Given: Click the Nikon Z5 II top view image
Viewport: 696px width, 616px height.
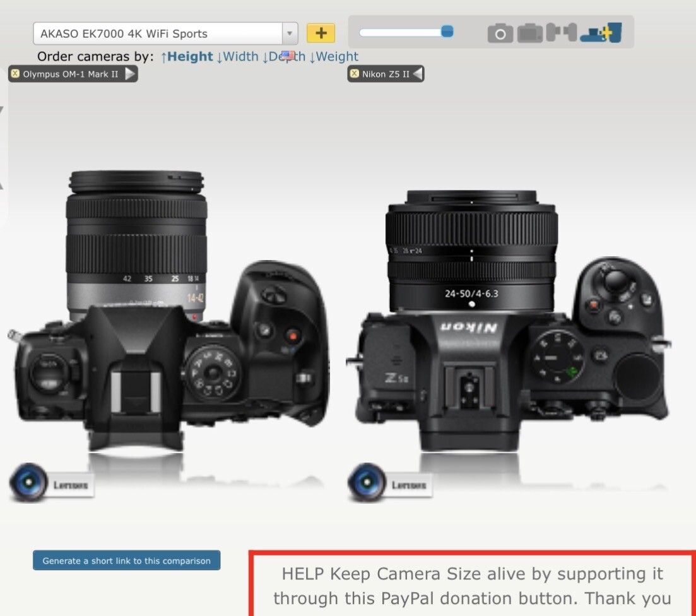Looking at the screenshot, I should click(509, 320).
